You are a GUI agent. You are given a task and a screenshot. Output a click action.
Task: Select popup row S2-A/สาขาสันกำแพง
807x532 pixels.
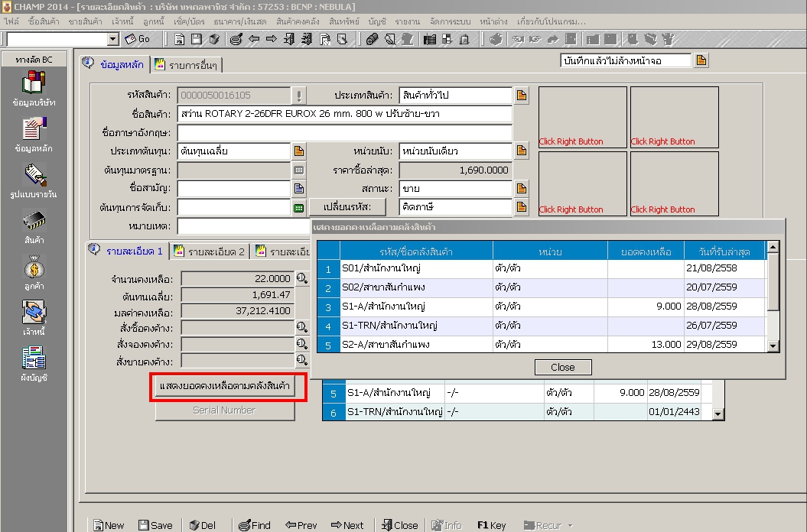coord(542,344)
